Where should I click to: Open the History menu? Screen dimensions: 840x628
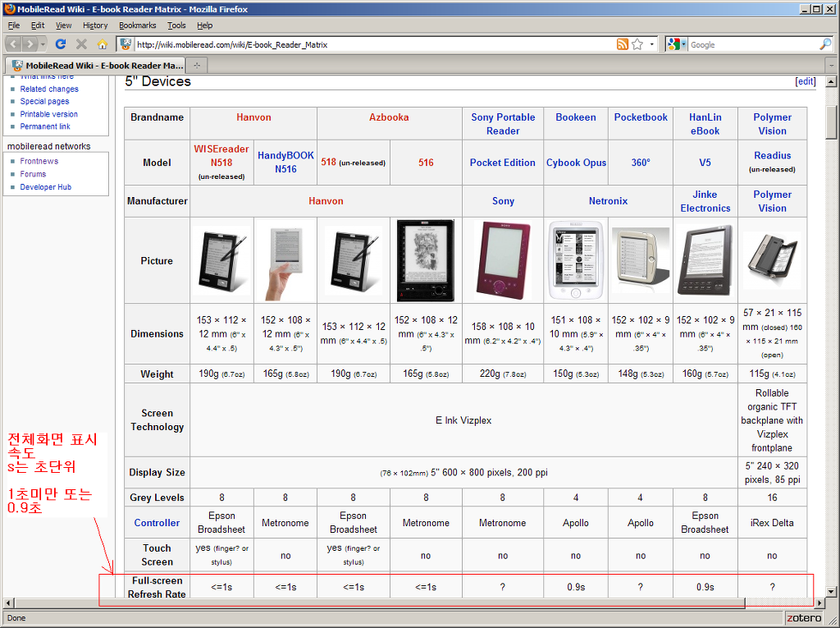[x=95, y=25]
